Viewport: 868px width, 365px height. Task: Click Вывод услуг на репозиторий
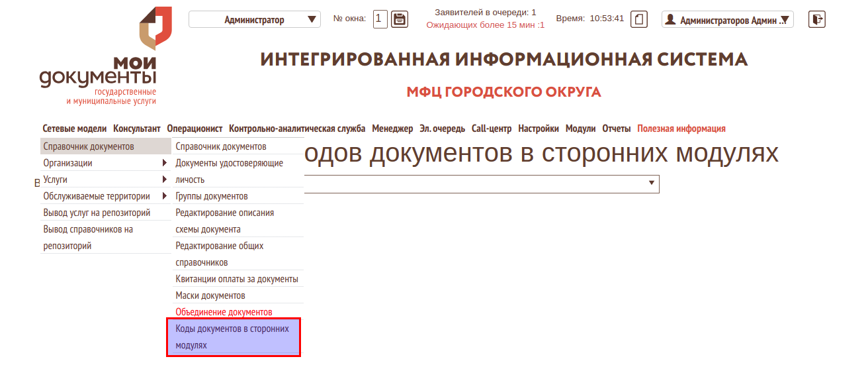pos(97,213)
